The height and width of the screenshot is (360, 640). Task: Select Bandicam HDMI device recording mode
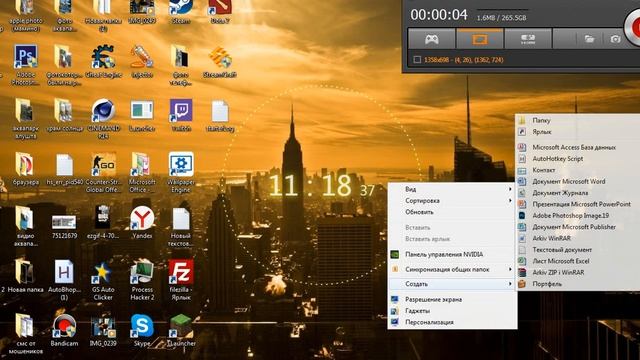[528, 39]
